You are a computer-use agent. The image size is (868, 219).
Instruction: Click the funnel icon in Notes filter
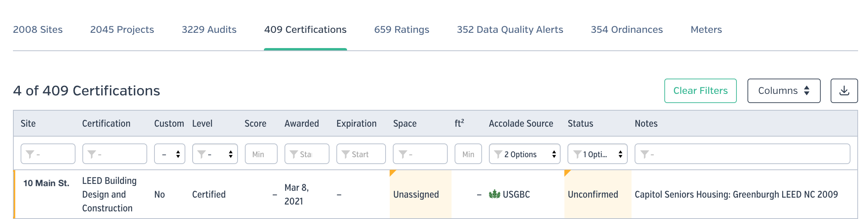(645, 154)
